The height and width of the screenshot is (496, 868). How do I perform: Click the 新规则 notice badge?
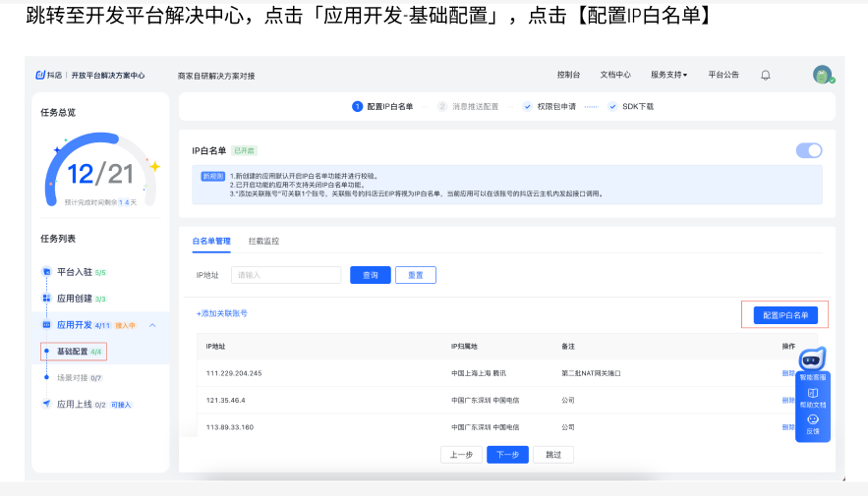[212, 177]
